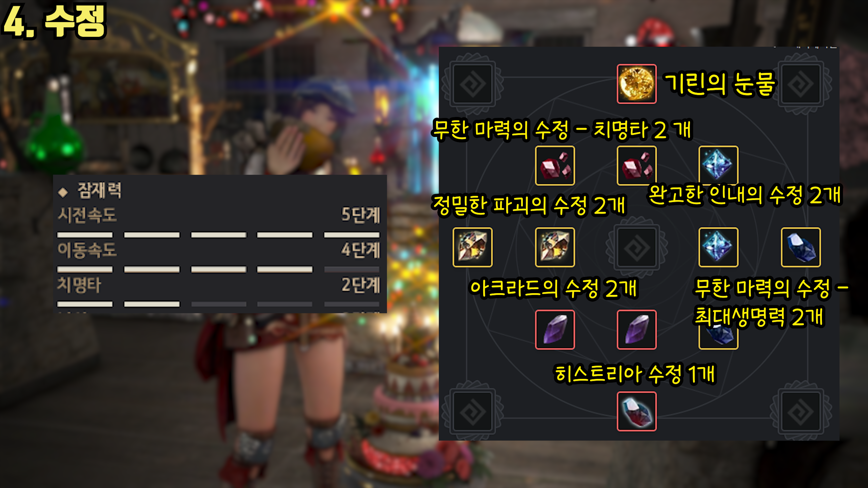Click the leftmost gold precise destruction crystal
The image size is (868, 488).
click(473, 247)
